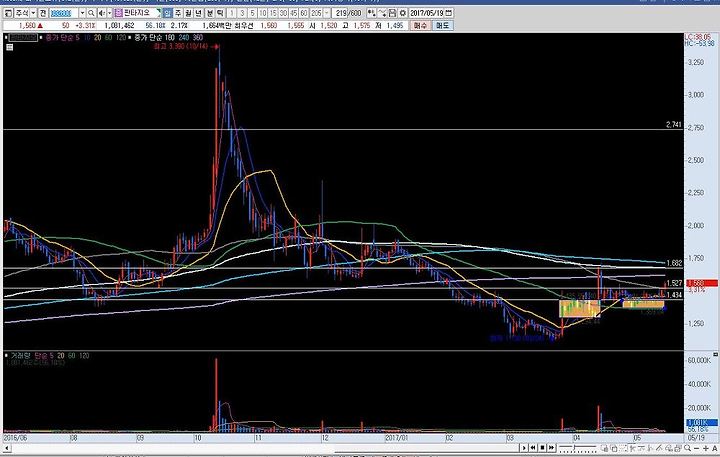This screenshot has height=457, width=720.
Task: Click the stock code input field
Action: (x=64, y=13)
